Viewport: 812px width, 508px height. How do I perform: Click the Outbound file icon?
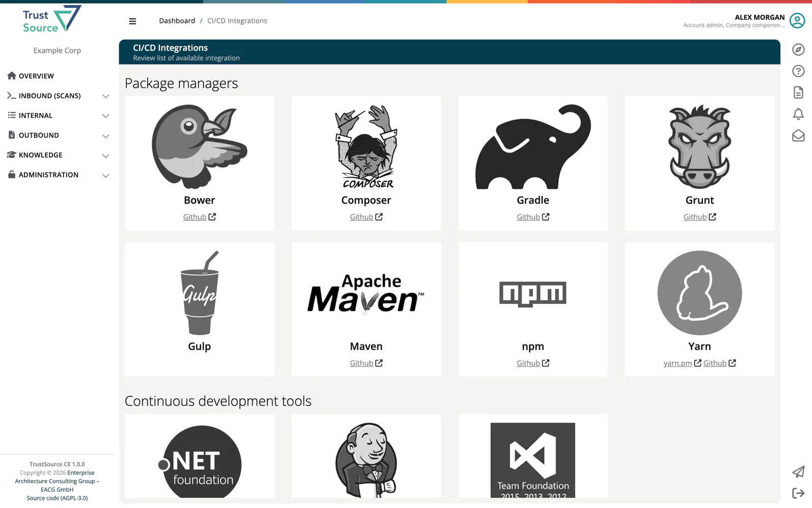point(12,135)
